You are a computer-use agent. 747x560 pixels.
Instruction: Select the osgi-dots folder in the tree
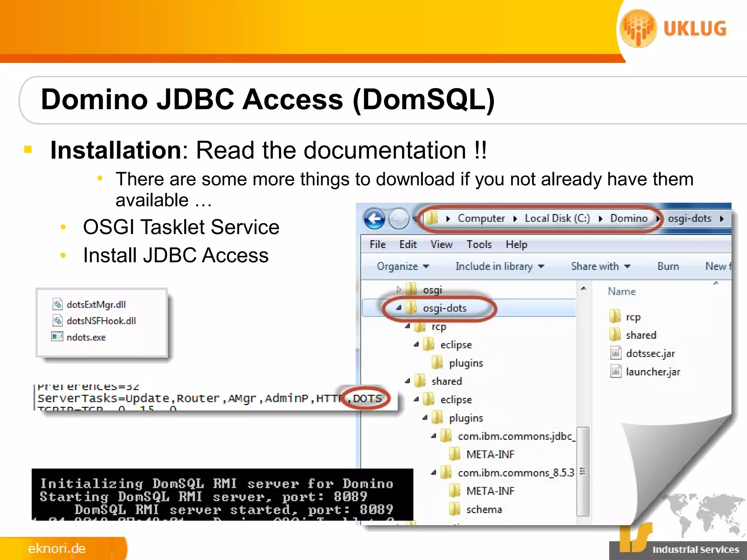click(x=445, y=308)
